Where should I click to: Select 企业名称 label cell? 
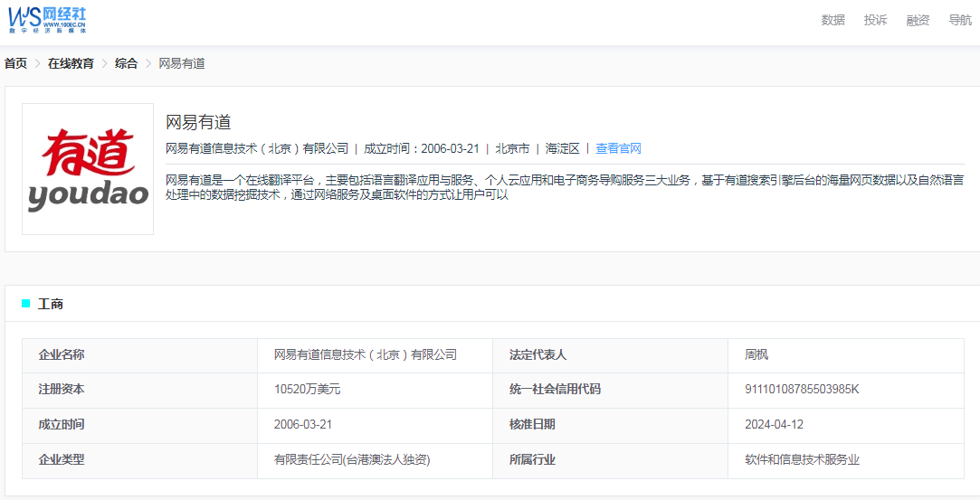[x=139, y=355]
